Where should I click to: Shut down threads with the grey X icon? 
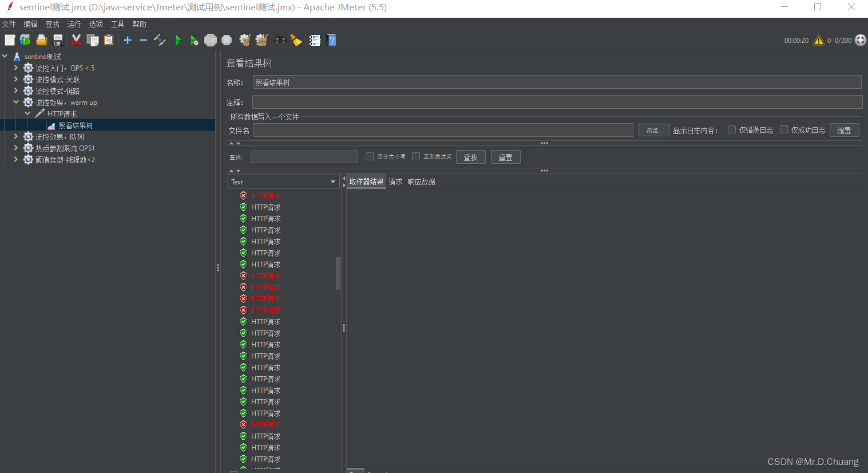click(227, 40)
